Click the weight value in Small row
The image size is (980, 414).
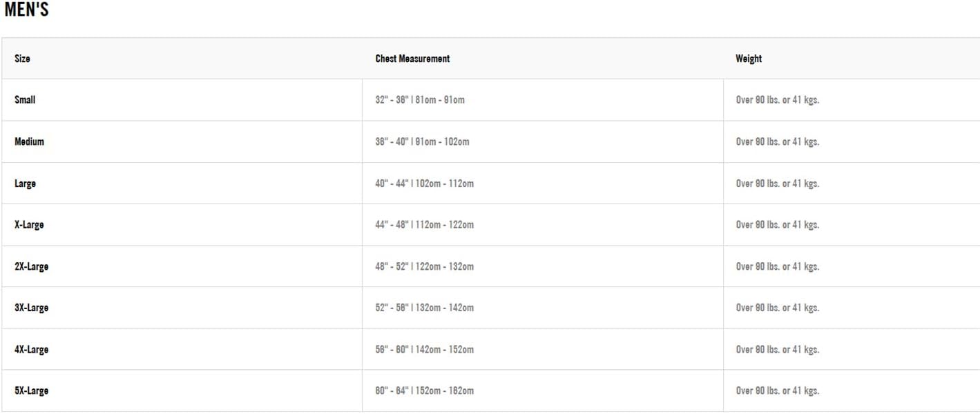coord(777,100)
